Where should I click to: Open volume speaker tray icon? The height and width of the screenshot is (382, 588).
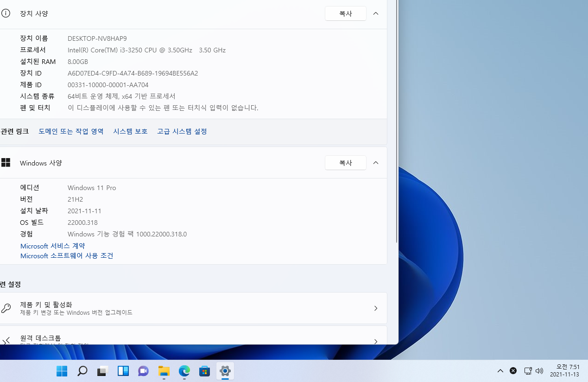coord(539,371)
